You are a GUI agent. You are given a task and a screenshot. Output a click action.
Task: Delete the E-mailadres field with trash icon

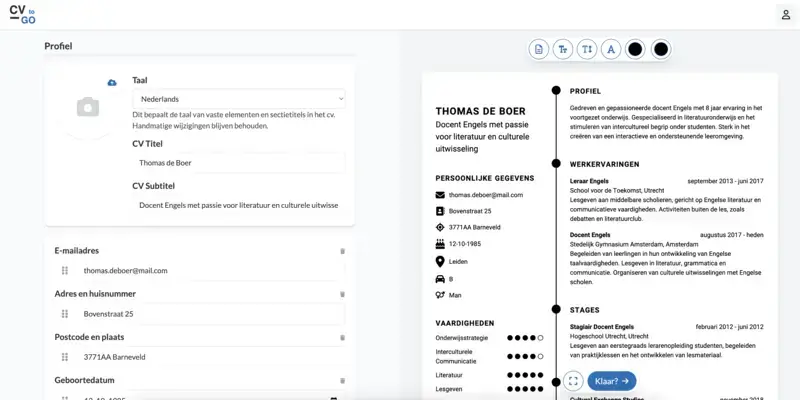[x=342, y=251]
